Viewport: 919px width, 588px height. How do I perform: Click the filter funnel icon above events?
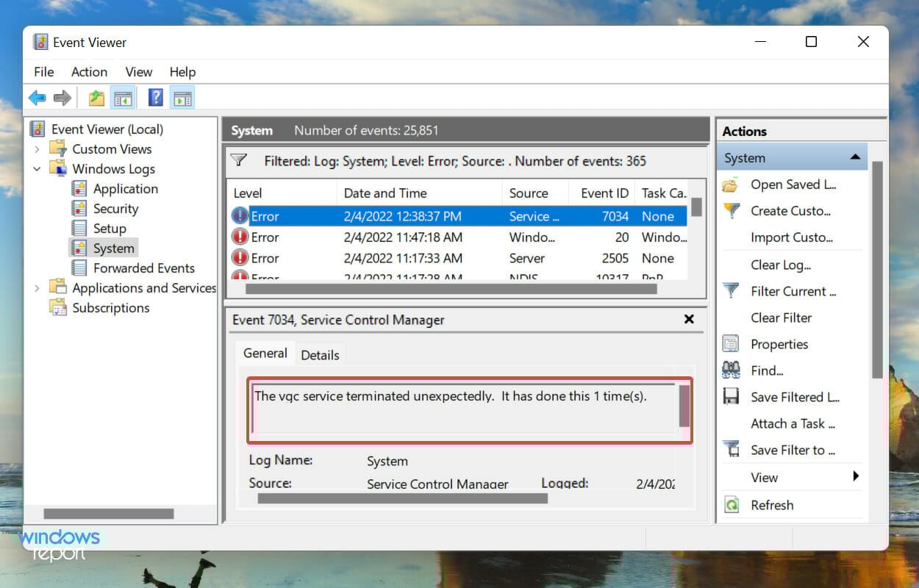(x=238, y=160)
